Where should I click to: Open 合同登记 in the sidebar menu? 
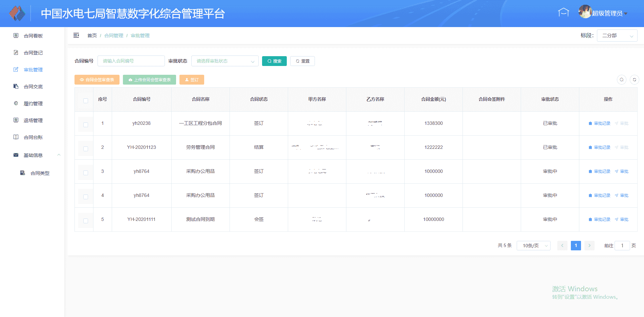pos(33,53)
